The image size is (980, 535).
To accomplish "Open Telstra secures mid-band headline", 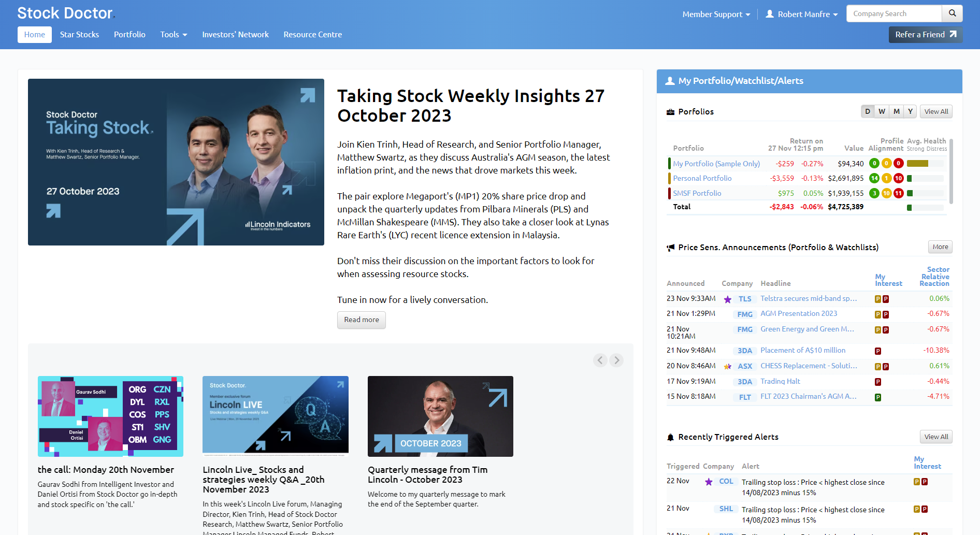I will 809,298.
